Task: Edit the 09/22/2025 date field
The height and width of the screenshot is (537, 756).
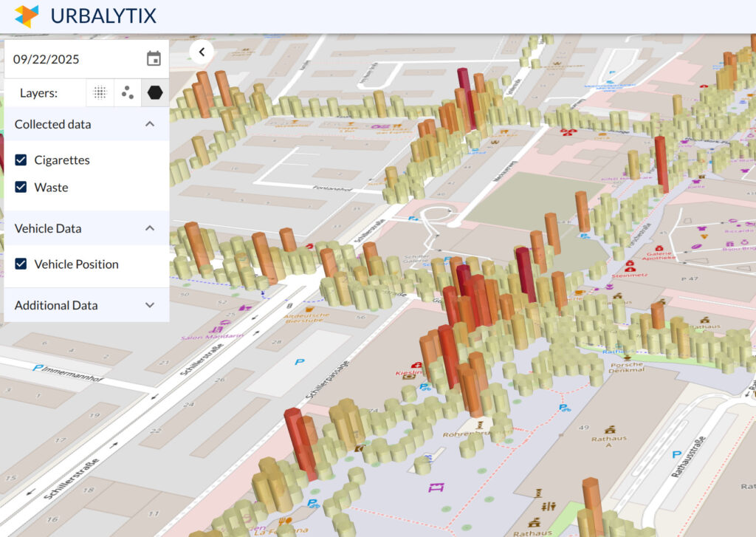Action: (77, 59)
